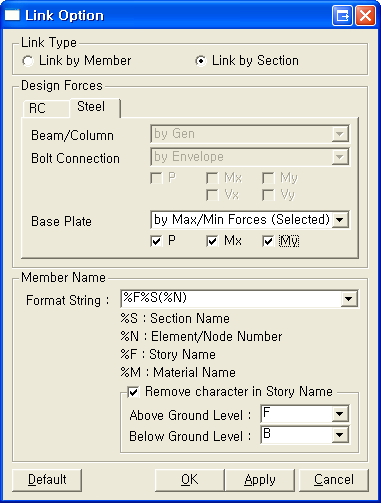The height and width of the screenshot is (503, 381).
Task: Select Link by Member radio button
Action: click(28, 61)
